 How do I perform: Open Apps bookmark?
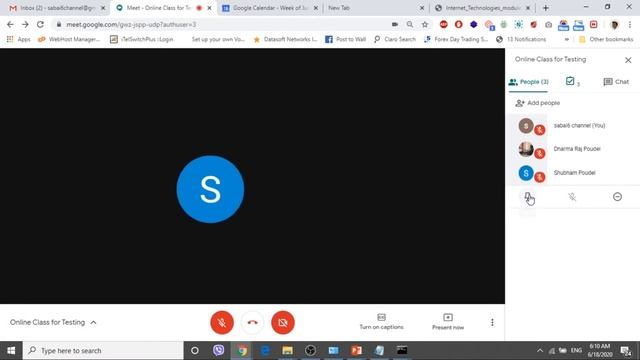point(18,39)
